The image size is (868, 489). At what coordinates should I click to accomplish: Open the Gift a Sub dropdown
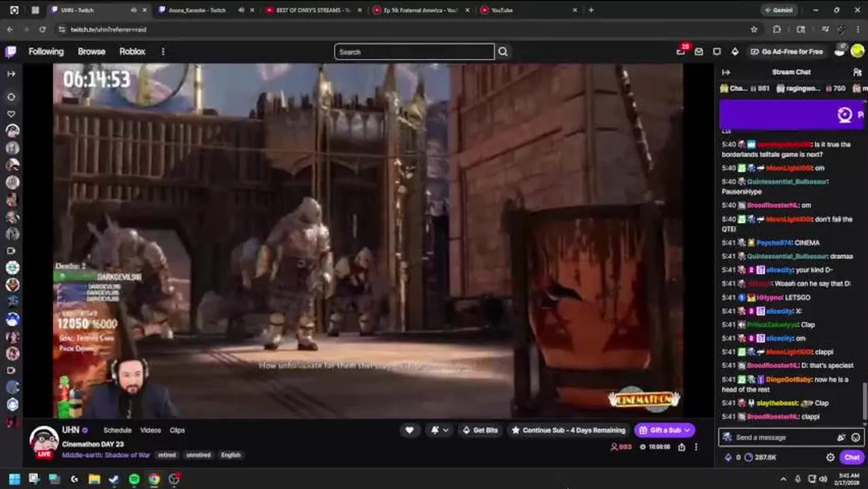click(x=665, y=430)
